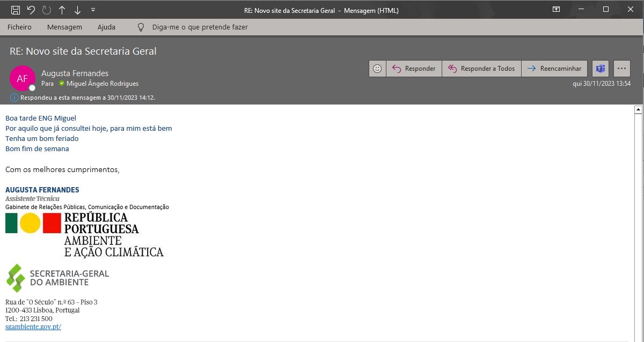Click the line 'Tenha um bom feriado'

point(42,138)
